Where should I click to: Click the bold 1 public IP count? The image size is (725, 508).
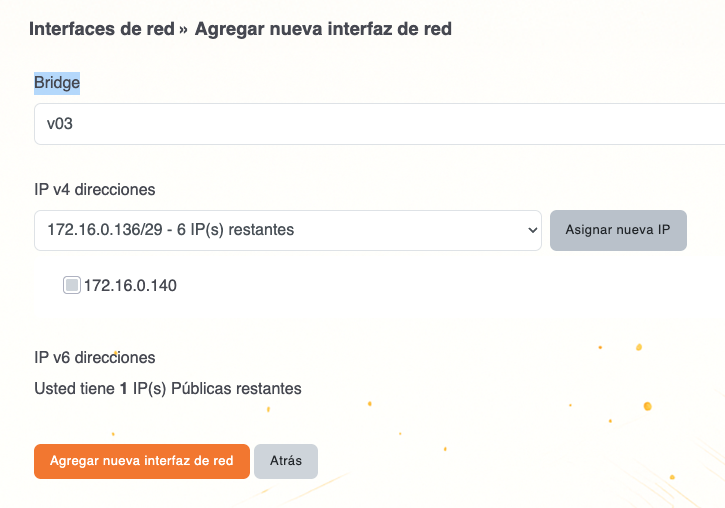pos(123,388)
